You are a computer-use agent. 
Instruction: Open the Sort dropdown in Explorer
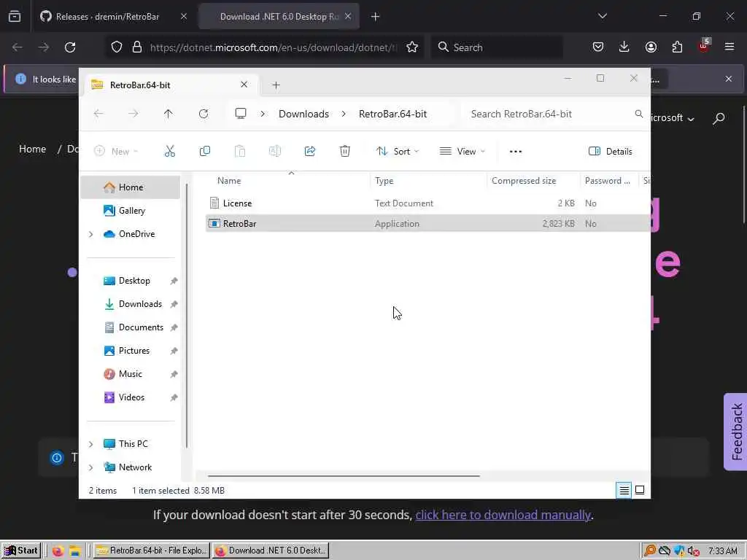pos(398,152)
